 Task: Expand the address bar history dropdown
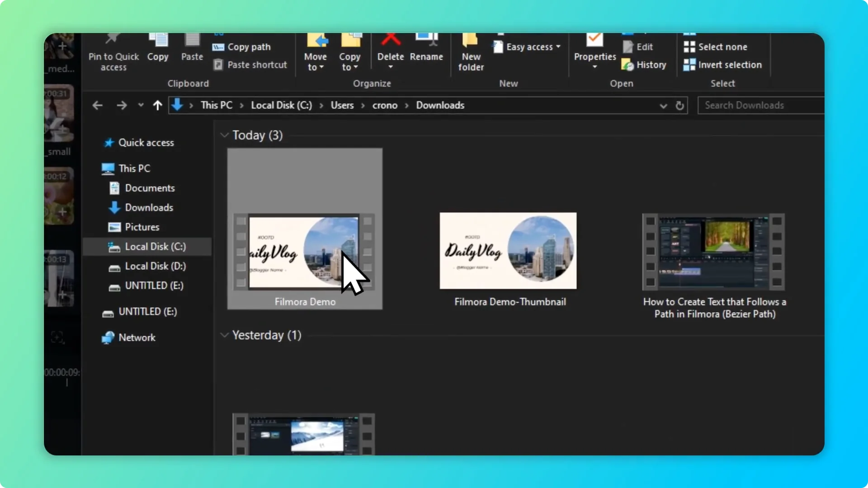point(663,106)
